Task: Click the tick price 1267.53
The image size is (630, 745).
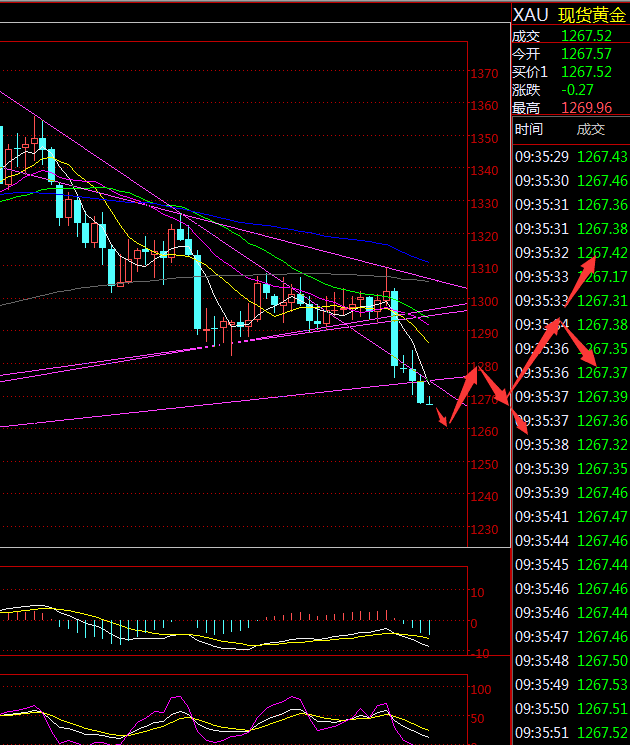Action: pos(602,685)
